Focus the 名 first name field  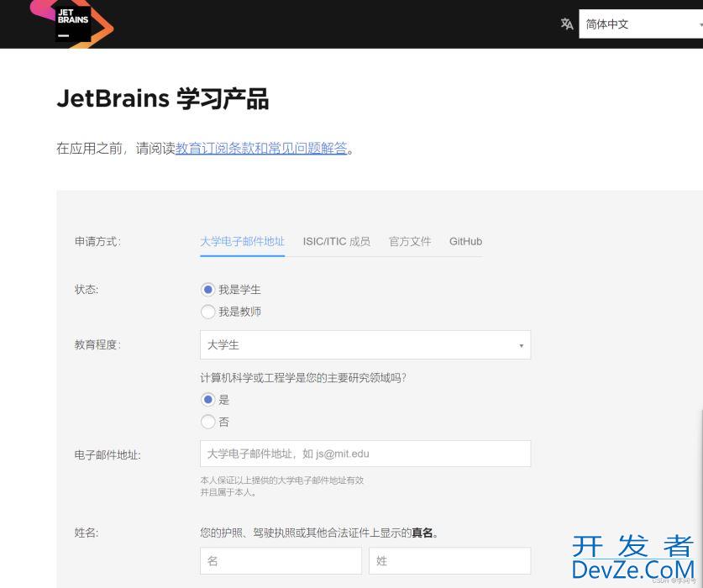coord(281,560)
